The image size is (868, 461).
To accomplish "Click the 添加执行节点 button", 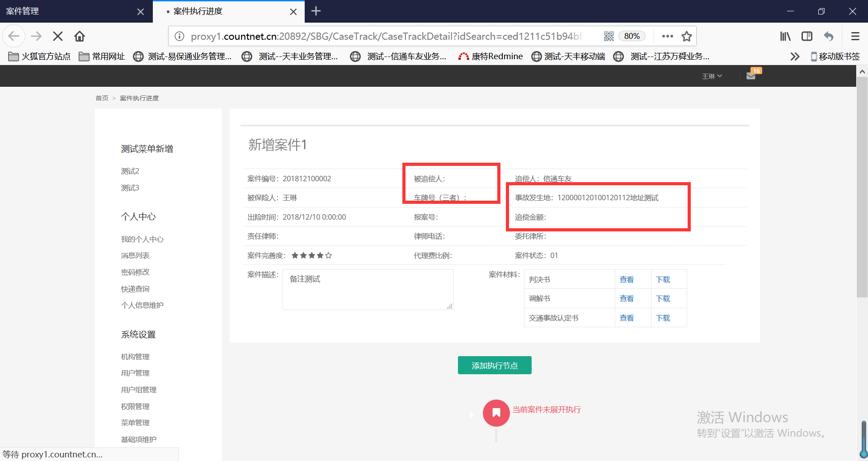I will pos(495,365).
